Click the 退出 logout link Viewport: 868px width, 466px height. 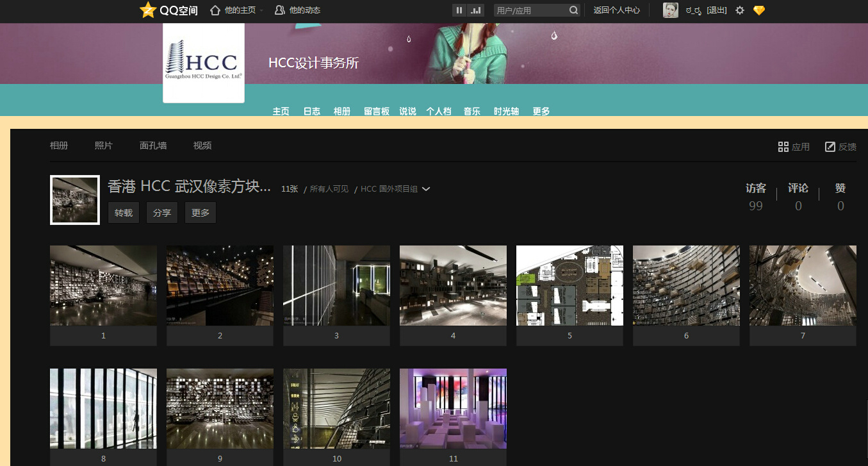[717, 10]
